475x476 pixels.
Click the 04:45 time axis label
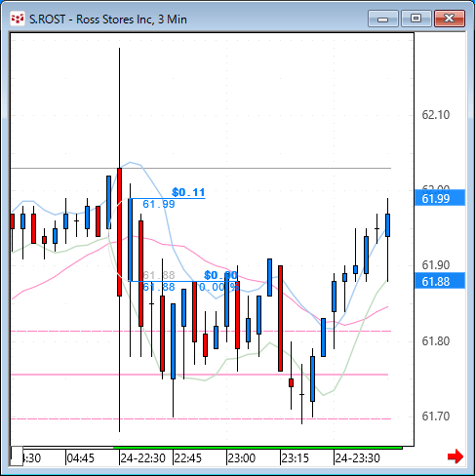pos(80,458)
